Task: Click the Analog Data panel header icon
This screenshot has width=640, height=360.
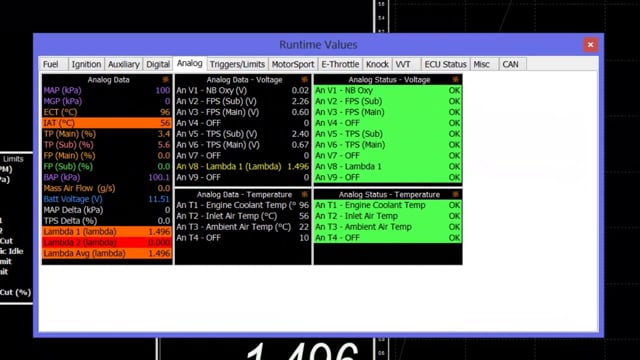Action: tap(165, 79)
